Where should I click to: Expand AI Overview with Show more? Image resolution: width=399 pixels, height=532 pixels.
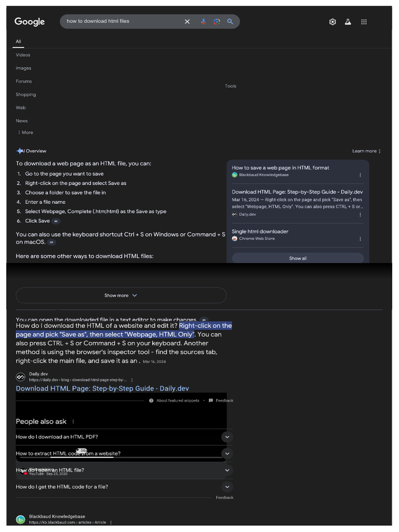click(x=121, y=296)
